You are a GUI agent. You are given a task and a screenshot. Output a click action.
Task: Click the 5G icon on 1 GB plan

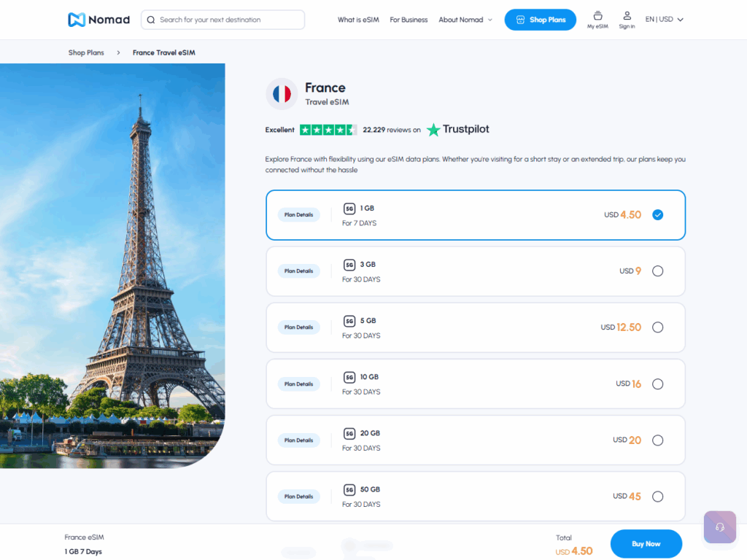pos(349,209)
